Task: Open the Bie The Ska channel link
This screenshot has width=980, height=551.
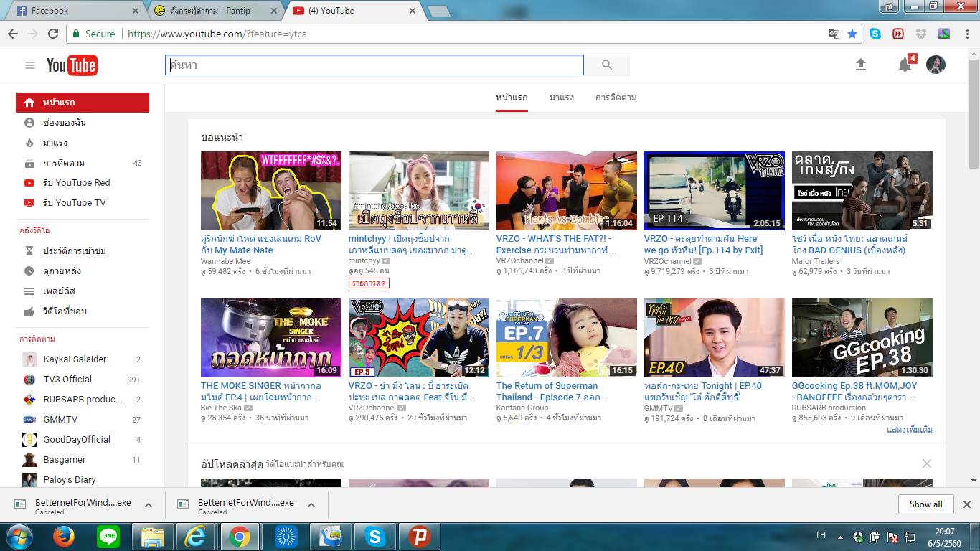Action: (221, 408)
